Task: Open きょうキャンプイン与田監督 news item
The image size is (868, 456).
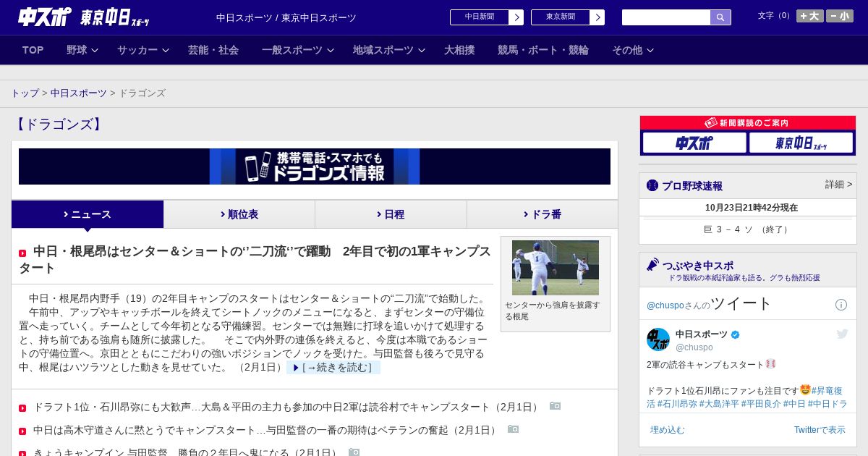Action: (185, 452)
